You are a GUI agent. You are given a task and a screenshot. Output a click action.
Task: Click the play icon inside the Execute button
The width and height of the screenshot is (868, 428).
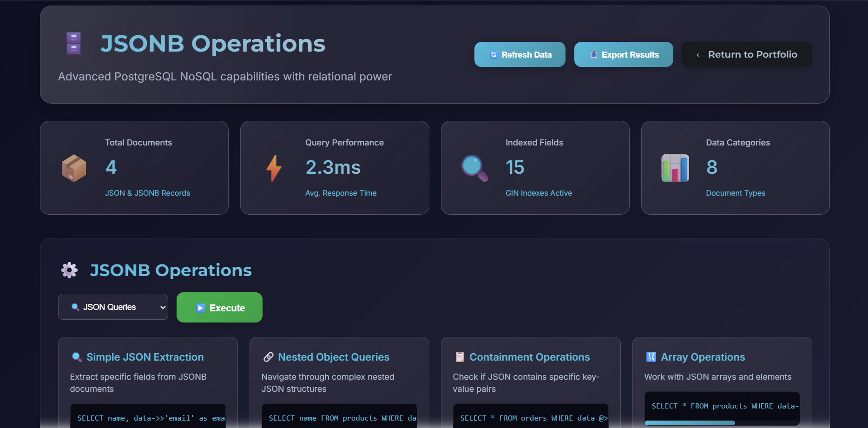coord(201,307)
